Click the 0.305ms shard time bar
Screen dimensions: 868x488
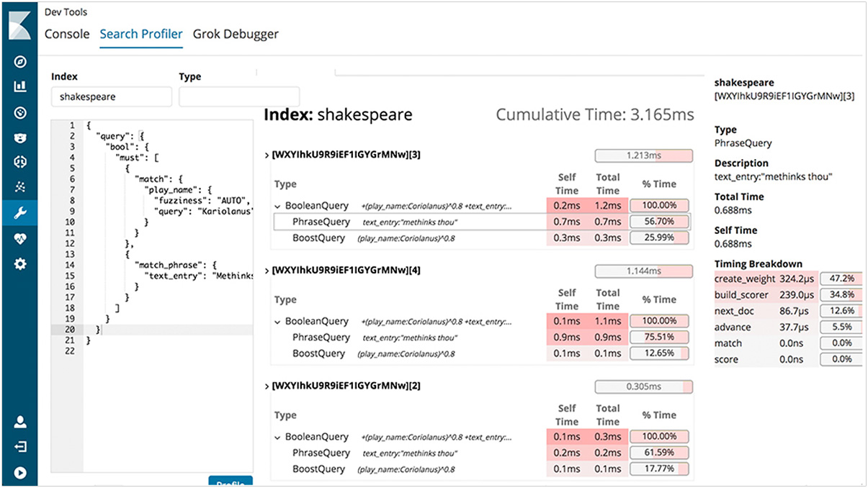tap(643, 387)
